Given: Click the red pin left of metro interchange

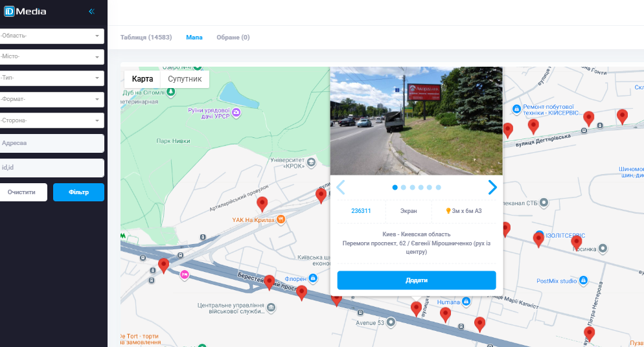Looking at the screenshot, I should coord(163,266).
